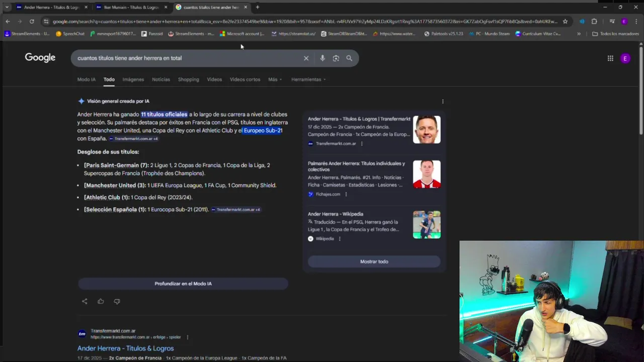Click the Google search input field
The width and height of the screenshot is (644, 362).
(x=187, y=58)
